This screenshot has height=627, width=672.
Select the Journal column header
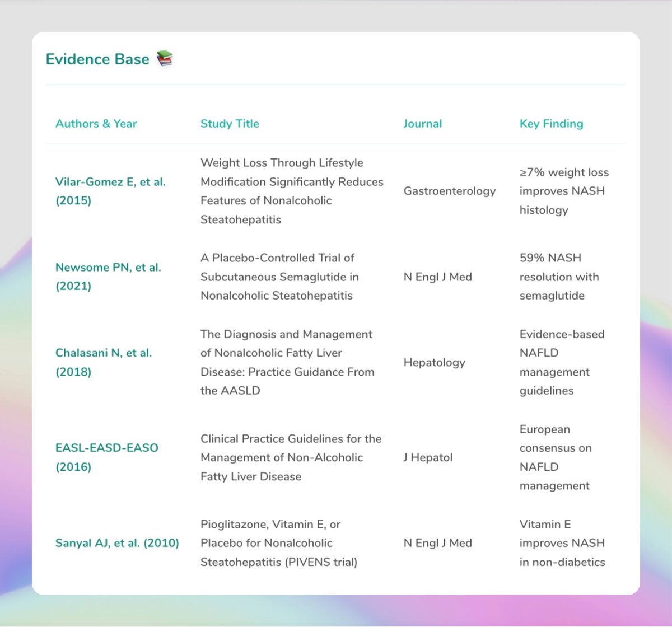point(422,124)
